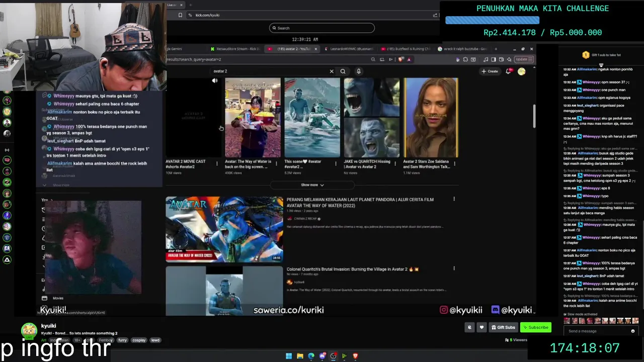Open the wreck it ralph buzztube tab

[x=462, y=49]
